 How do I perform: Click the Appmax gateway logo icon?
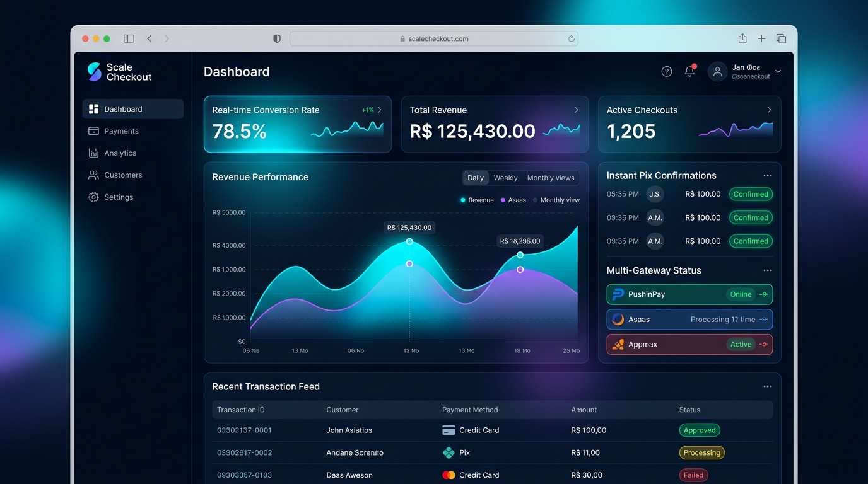click(x=618, y=345)
